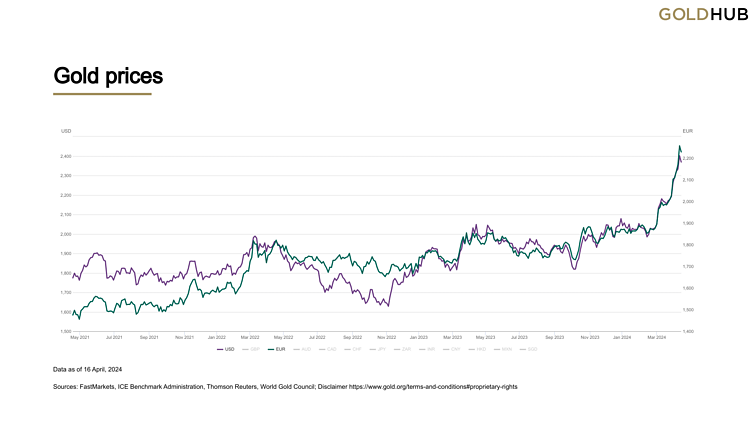Viewport: 756px width, 425px height.
Task: Open the gold.org proprietary-rights disclaimer link
Action: click(x=432, y=386)
